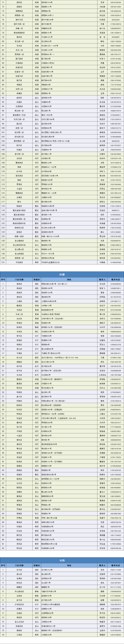The image size is (124, 644).
Task: Click the store name 江海店
Action: tap(19, 635)
